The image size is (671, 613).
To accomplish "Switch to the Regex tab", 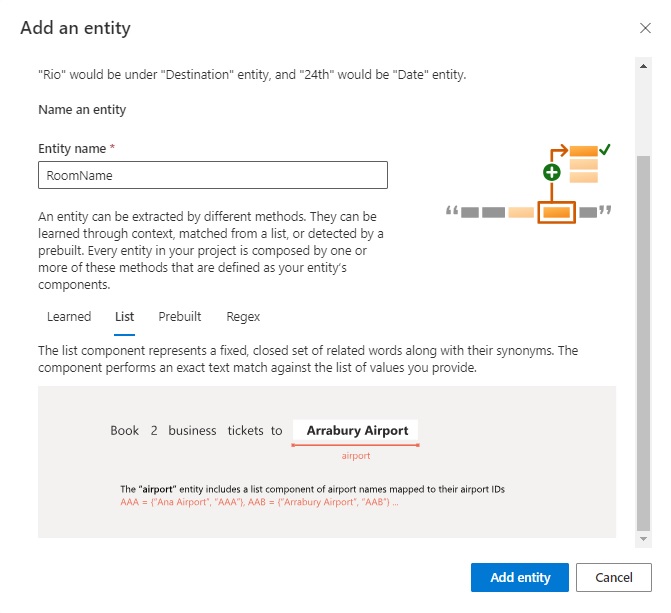I will coord(243,317).
